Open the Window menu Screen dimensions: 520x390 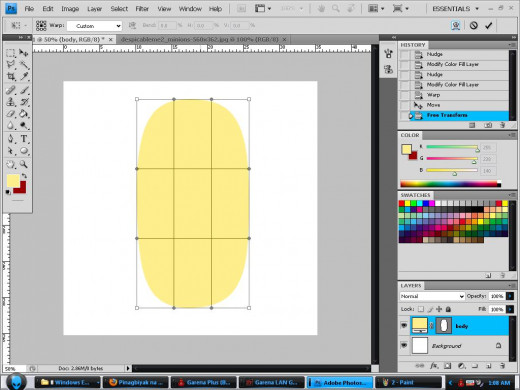(190, 9)
